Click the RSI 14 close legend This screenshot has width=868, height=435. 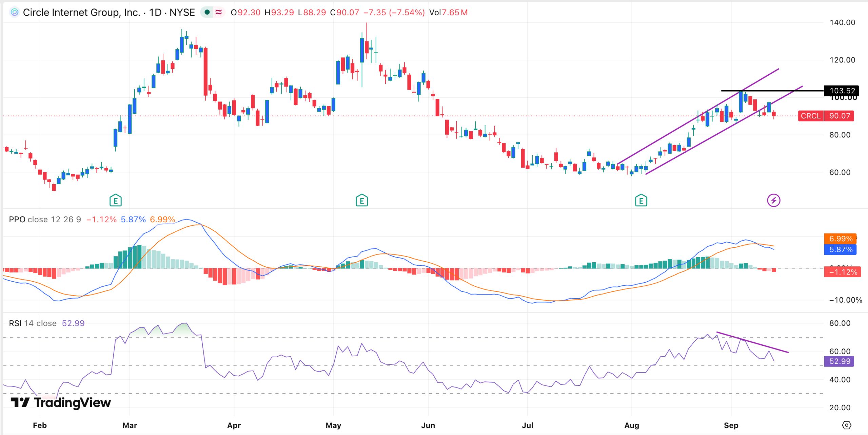pos(33,323)
